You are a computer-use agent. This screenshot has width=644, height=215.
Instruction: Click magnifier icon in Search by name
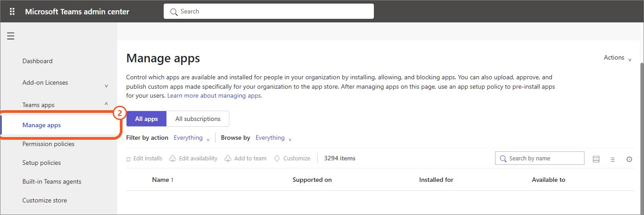(x=503, y=159)
